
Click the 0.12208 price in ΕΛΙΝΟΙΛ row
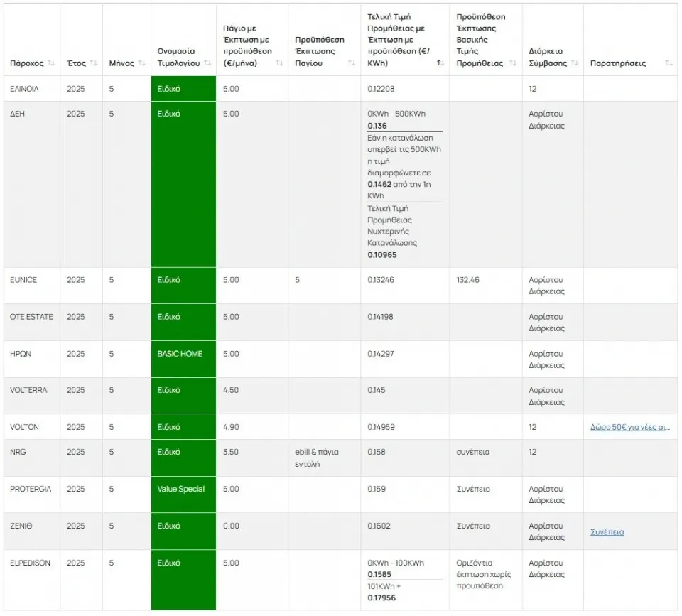(381, 89)
